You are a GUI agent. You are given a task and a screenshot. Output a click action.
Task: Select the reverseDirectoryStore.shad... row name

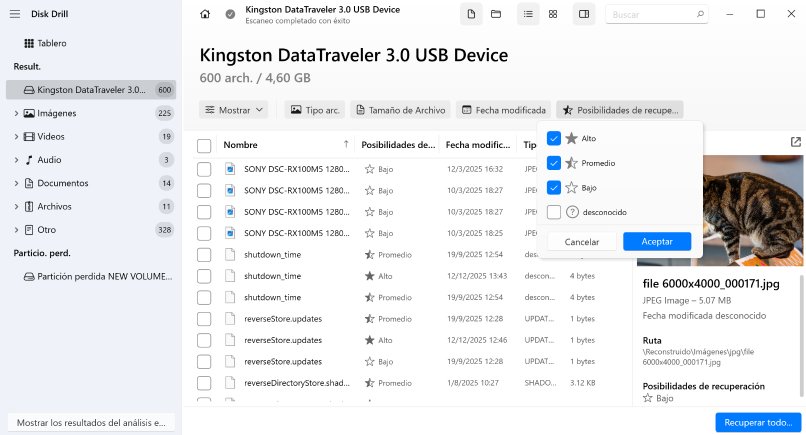click(297, 383)
